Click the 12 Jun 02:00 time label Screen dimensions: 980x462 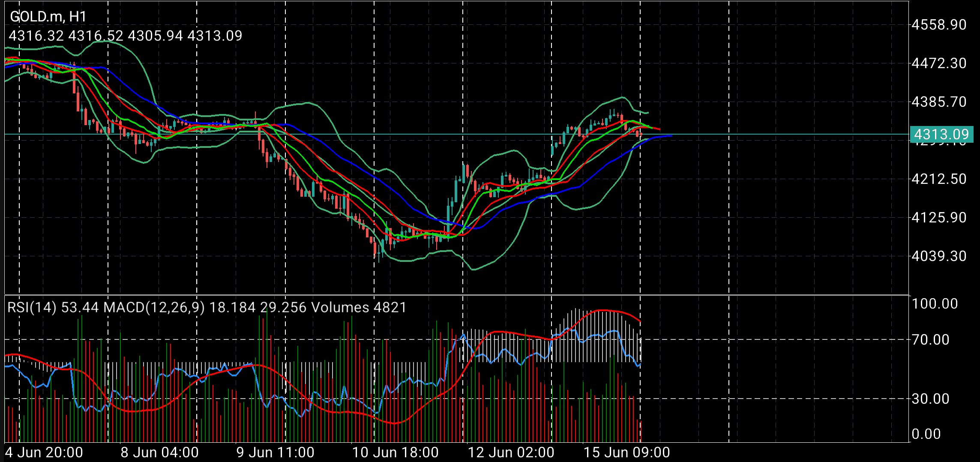[x=511, y=453]
